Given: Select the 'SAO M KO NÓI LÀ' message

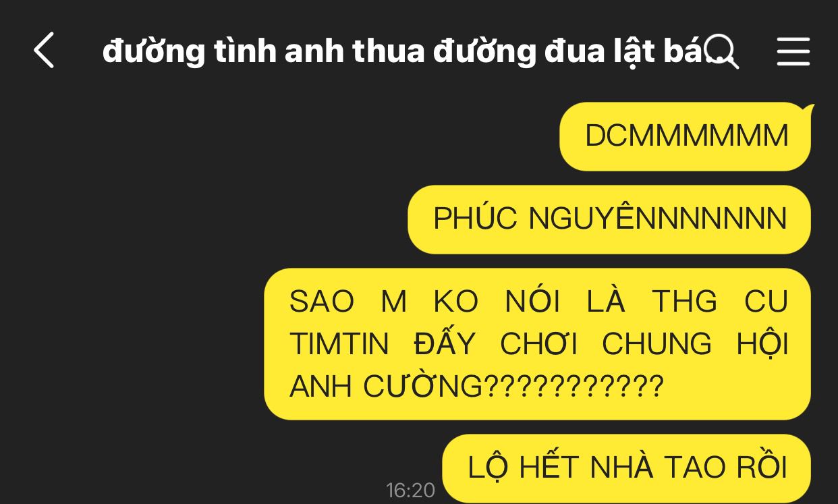Looking at the screenshot, I should [x=538, y=344].
